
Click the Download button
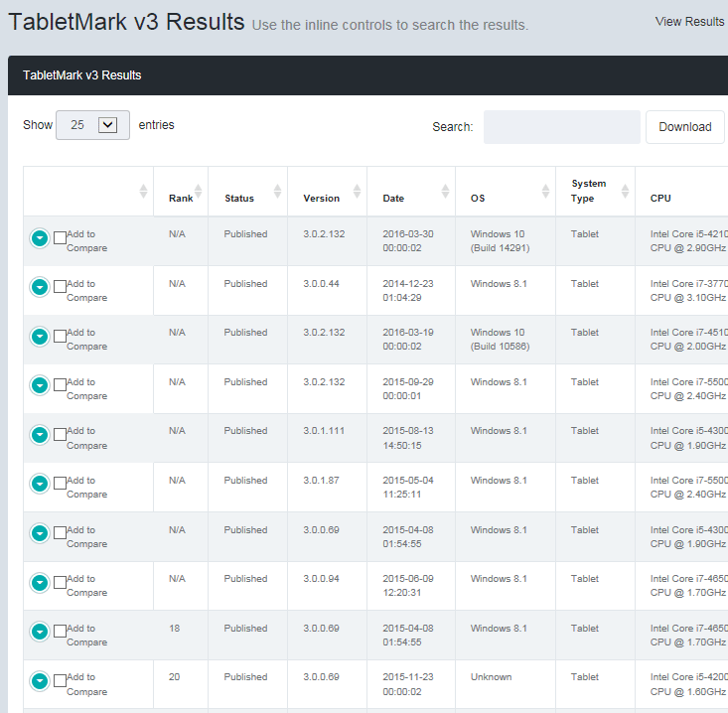click(x=684, y=127)
